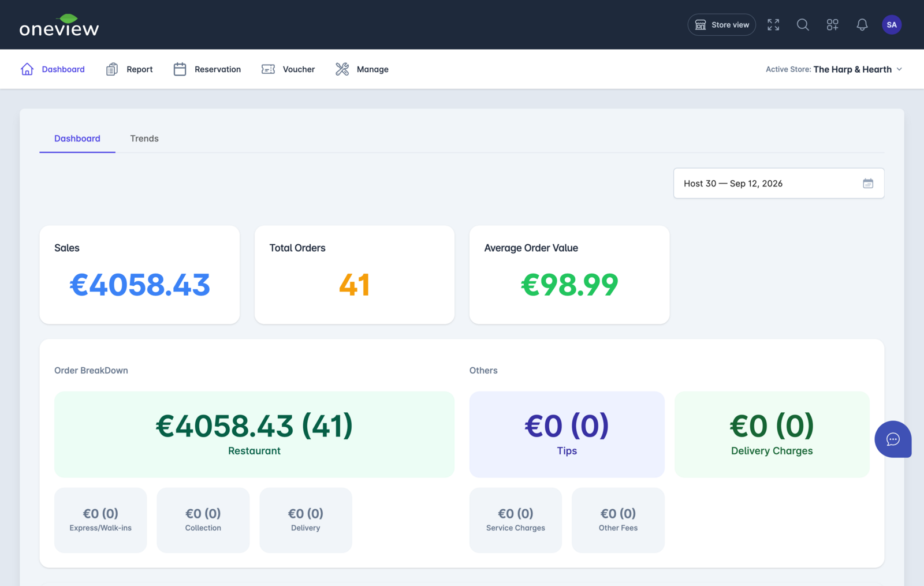Screen dimensions: 924x586
Task: Click the Dashboard home icon
Action: click(27, 69)
